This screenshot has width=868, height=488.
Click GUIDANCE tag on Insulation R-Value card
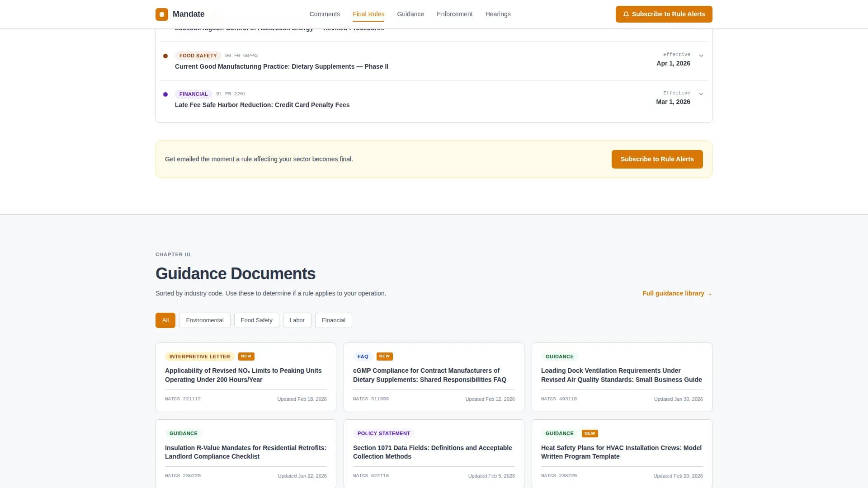183,433
